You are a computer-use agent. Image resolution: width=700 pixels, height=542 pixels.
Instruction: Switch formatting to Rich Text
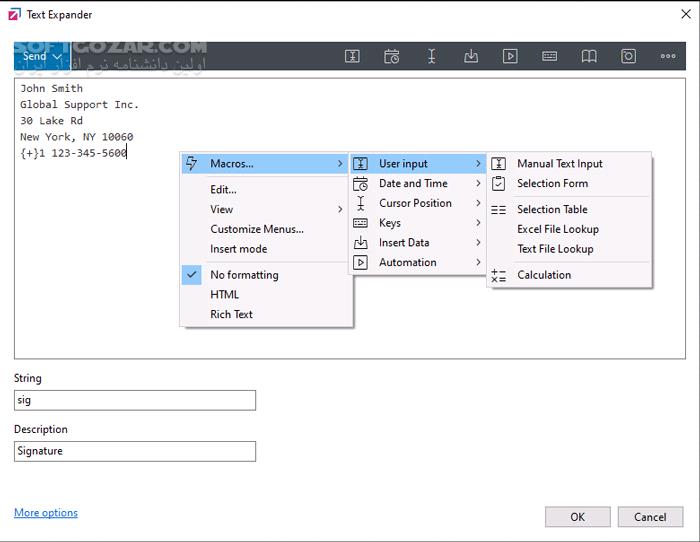[x=266, y=314]
